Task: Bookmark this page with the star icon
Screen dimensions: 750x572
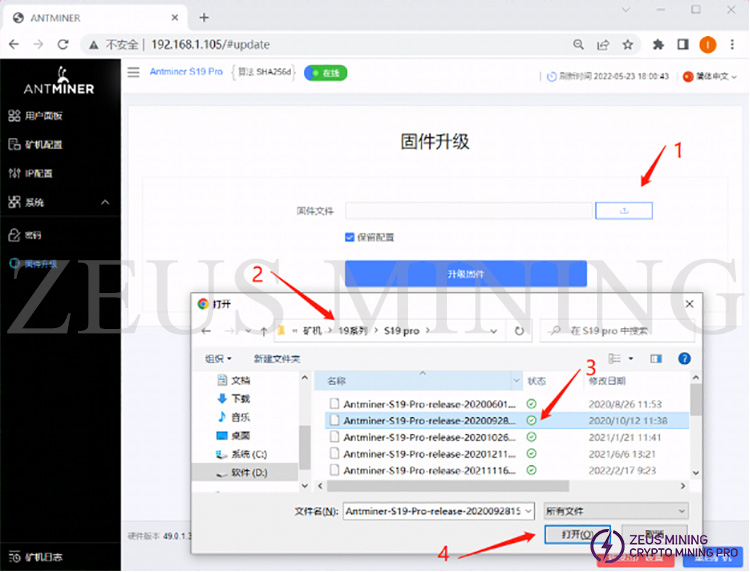Action: (x=628, y=45)
